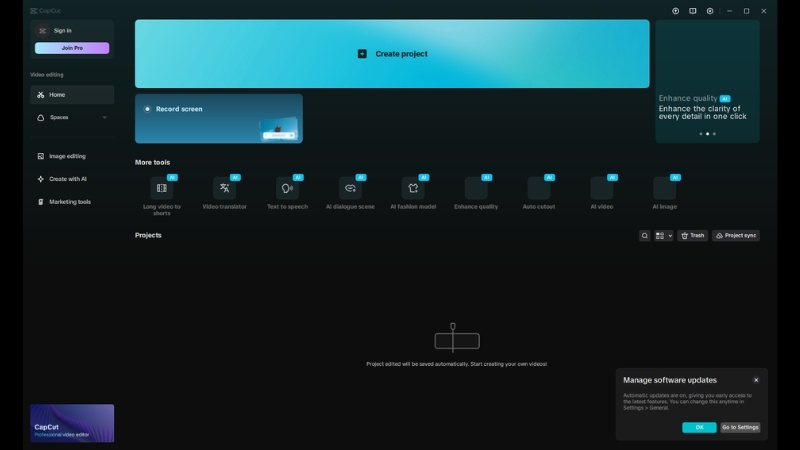Image resolution: width=800 pixels, height=450 pixels.
Task: Click the Enhance quality tool icon
Action: pos(476,188)
